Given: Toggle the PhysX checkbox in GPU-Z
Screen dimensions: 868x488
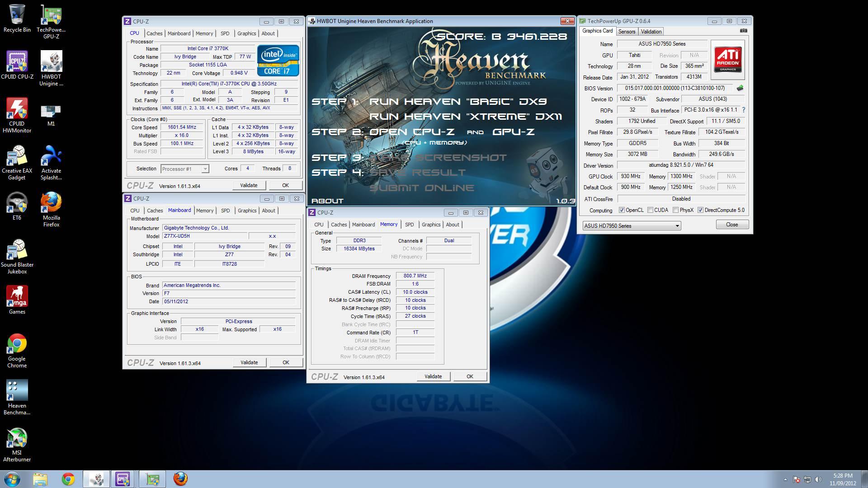Looking at the screenshot, I should pyautogui.click(x=675, y=210).
